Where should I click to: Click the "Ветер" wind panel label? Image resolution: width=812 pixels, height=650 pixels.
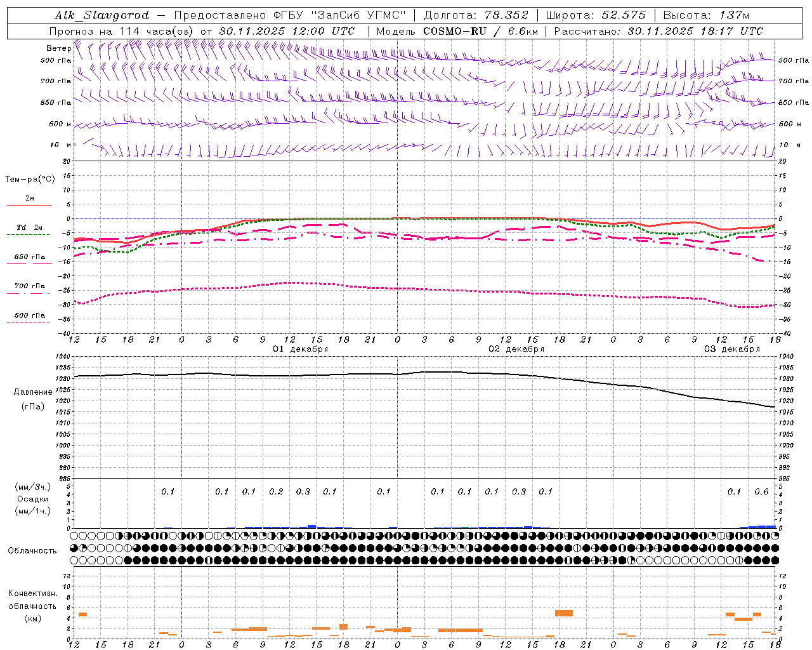tap(58, 48)
